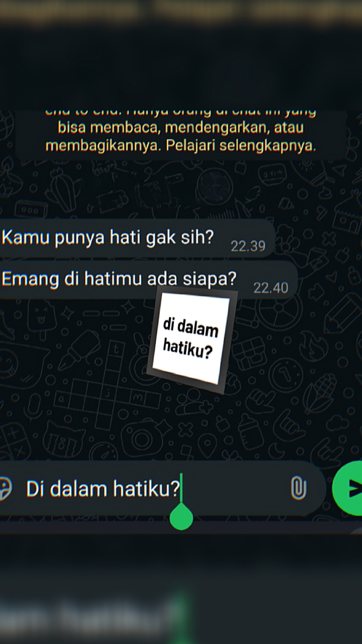Tap the 22.39 message timestamp

click(248, 246)
